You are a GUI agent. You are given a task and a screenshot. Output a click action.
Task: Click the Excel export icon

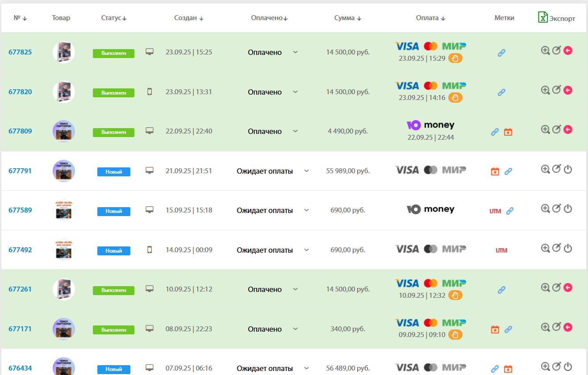click(543, 17)
